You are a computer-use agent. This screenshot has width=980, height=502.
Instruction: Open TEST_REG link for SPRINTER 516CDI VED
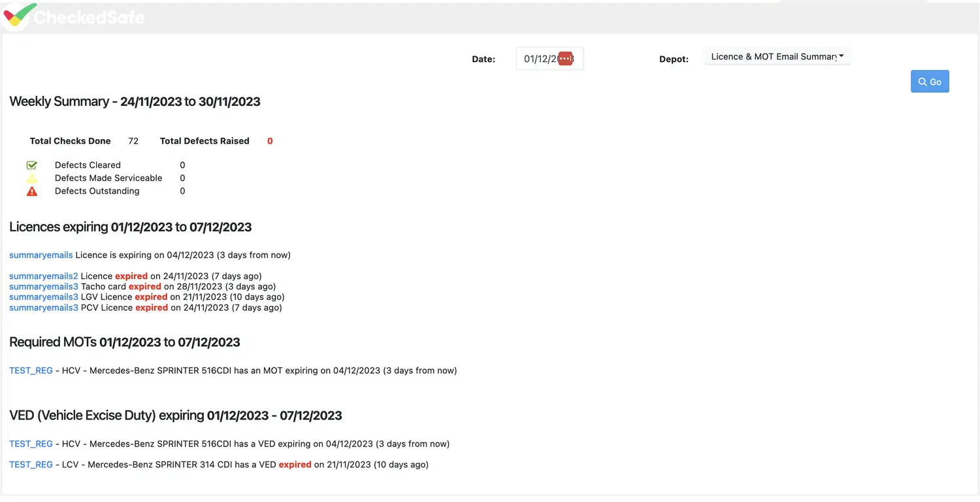coord(31,444)
